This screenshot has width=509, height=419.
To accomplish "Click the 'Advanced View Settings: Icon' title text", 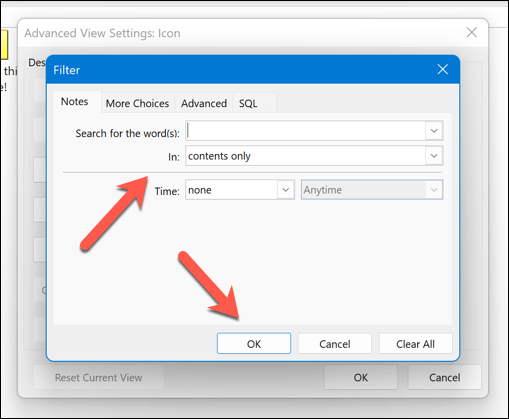I will [102, 33].
